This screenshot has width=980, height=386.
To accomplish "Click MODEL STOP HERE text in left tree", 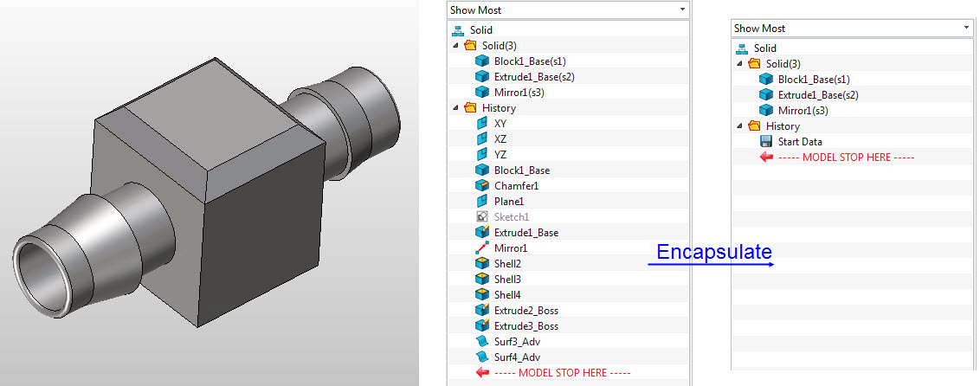I will click(x=563, y=373).
